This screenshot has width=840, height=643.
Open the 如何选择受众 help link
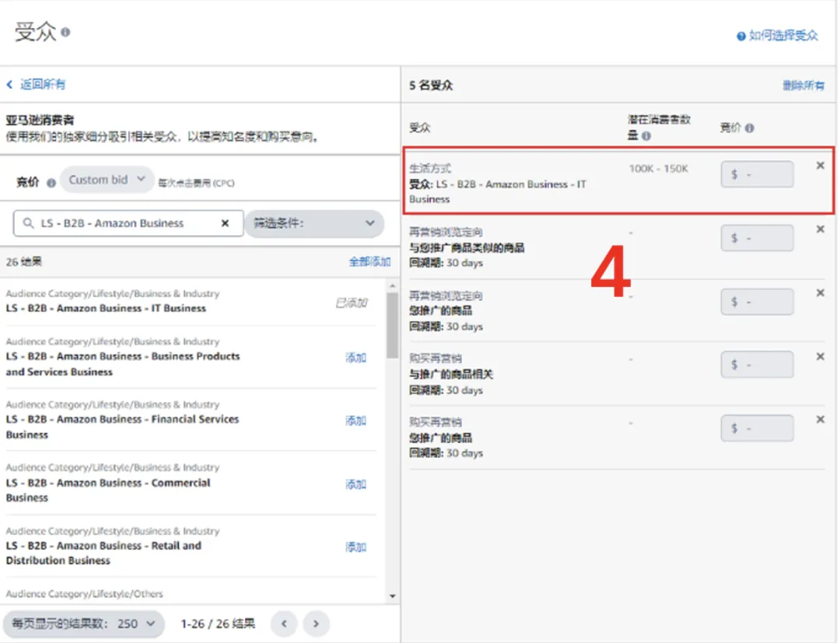pyautogui.click(x=778, y=36)
